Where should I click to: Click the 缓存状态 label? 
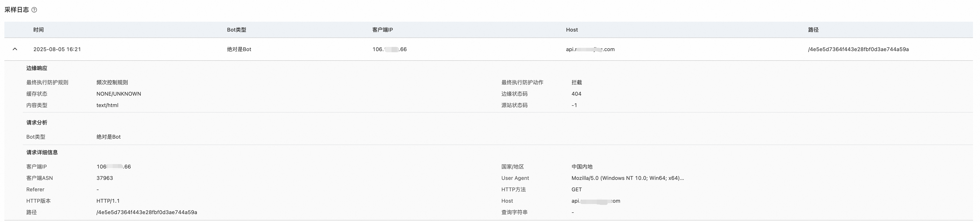37,94
